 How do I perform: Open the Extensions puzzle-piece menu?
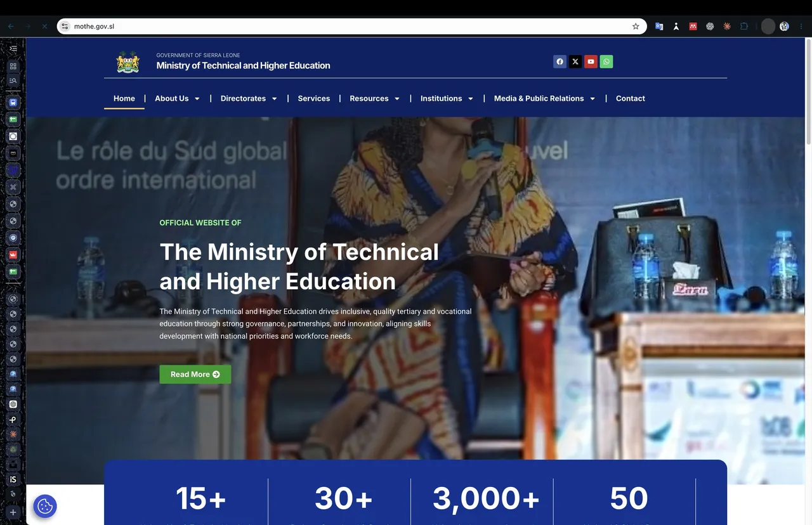(x=744, y=27)
